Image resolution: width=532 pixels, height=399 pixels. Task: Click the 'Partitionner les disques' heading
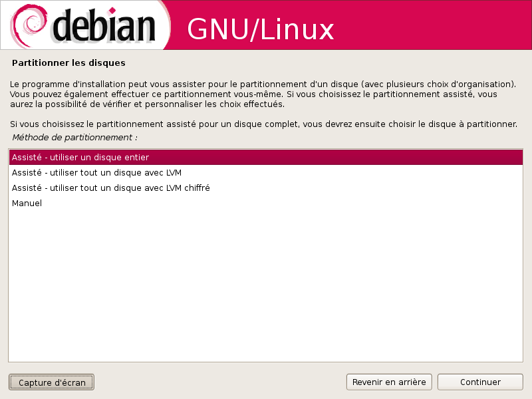pos(68,63)
